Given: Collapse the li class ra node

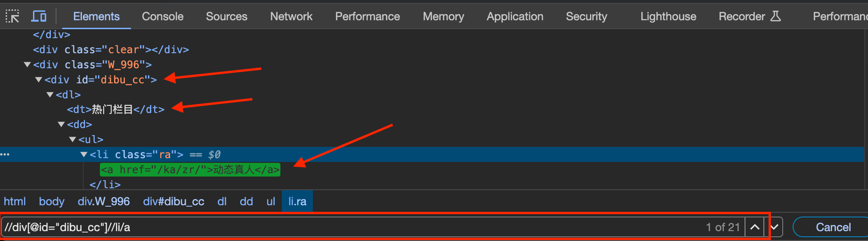Looking at the screenshot, I should click(84, 154).
